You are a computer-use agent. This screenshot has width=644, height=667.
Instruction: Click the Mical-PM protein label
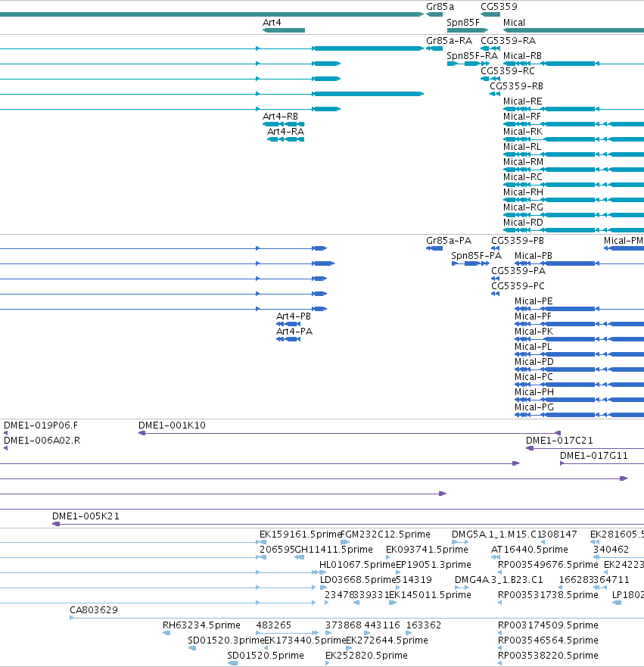tap(623, 241)
